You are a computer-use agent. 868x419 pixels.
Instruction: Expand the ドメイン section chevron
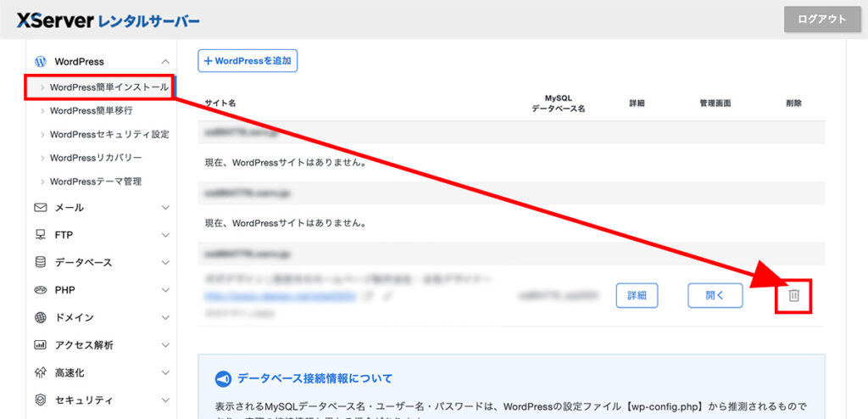165,317
